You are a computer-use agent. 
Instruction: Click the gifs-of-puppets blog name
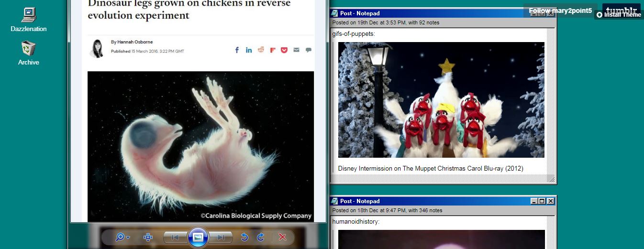(353, 34)
